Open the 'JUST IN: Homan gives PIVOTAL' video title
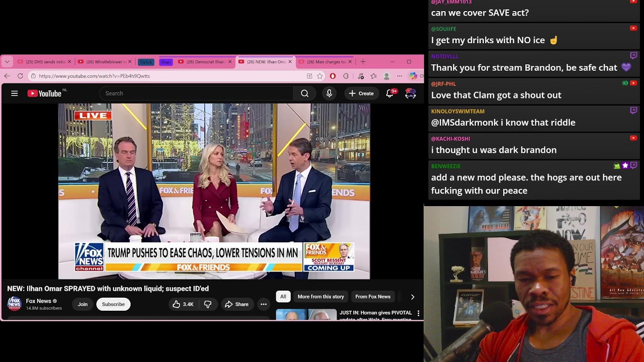 click(375, 316)
